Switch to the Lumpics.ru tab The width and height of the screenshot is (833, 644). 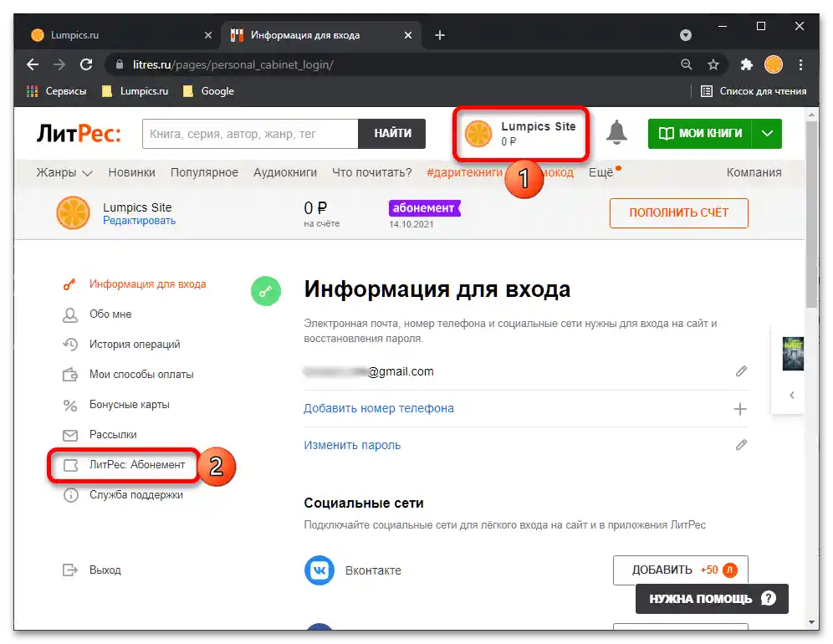tap(121, 35)
